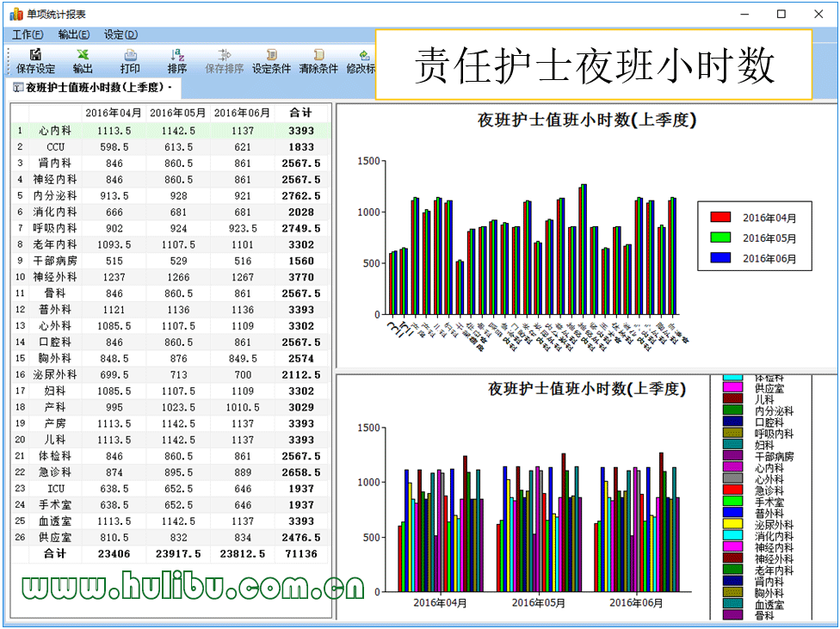Open the 排序 sort tool
The height and width of the screenshot is (629, 840).
(177, 55)
